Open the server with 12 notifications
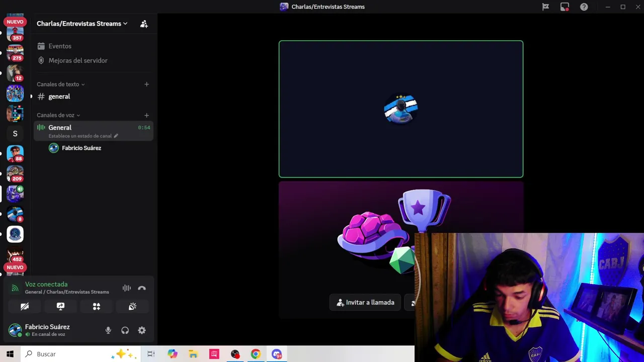Viewport: 644px width, 362px height. point(15,73)
